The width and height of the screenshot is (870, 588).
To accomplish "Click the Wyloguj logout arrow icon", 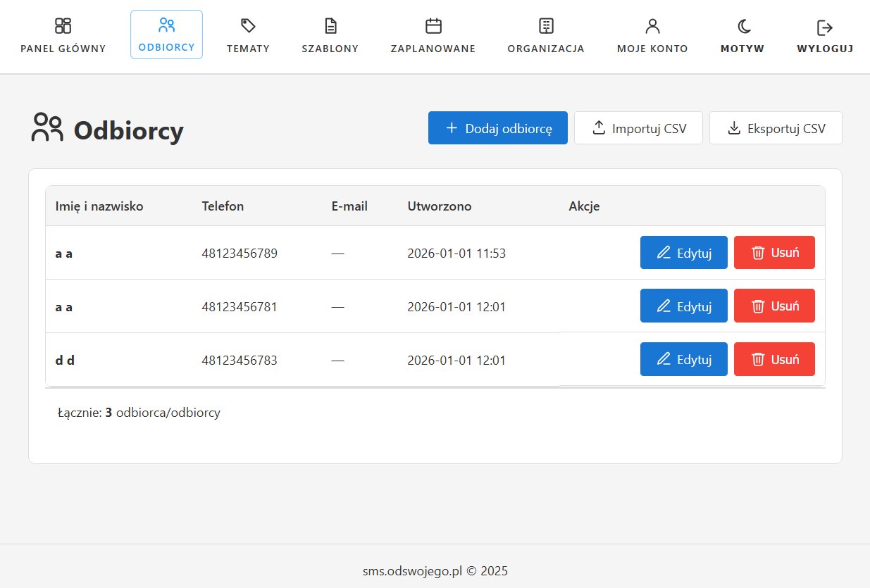I will tap(823, 25).
